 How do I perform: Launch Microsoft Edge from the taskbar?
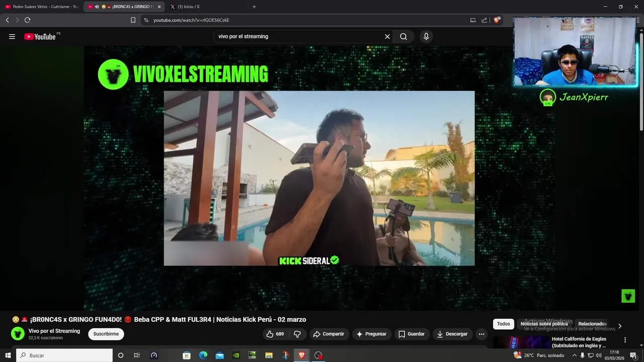203,355
